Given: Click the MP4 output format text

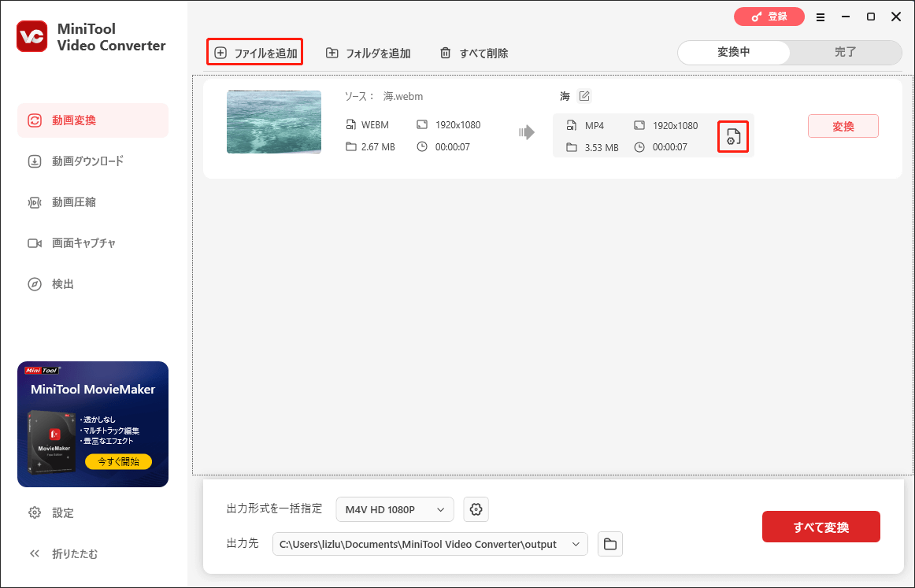Looking at the screenshot, I should [x=595, y=125].
